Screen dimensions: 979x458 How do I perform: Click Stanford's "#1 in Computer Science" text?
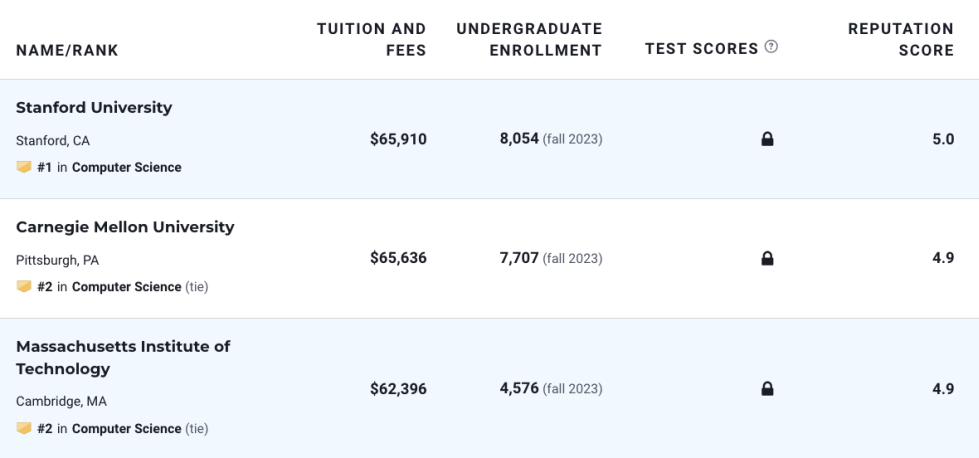(x=109, y=168)
